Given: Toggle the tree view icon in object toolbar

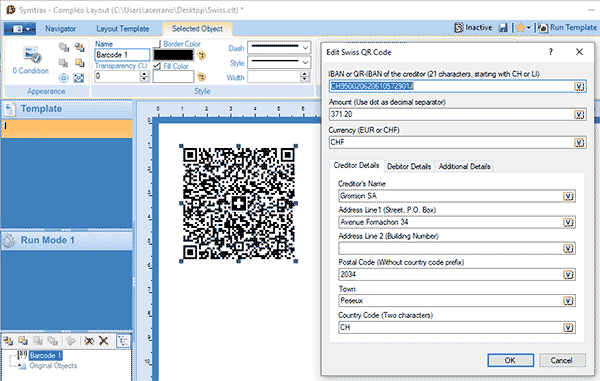Looking at the screenshot, I should (x=123, y=341).
